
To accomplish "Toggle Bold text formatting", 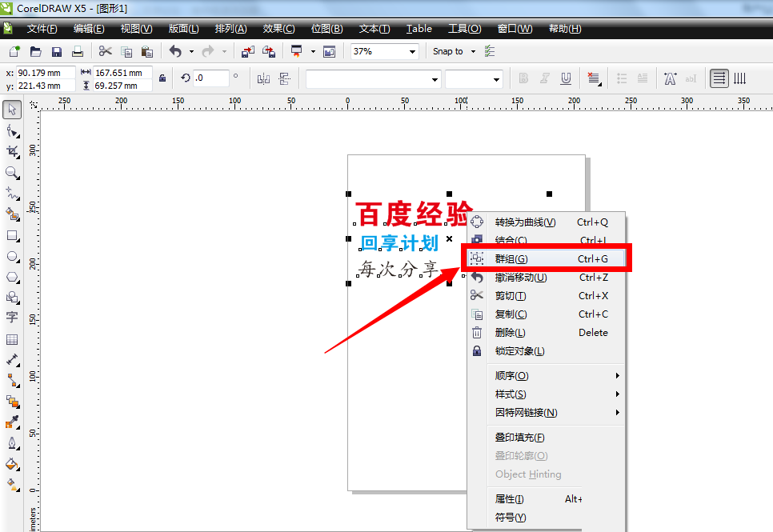I will (523, 78).
